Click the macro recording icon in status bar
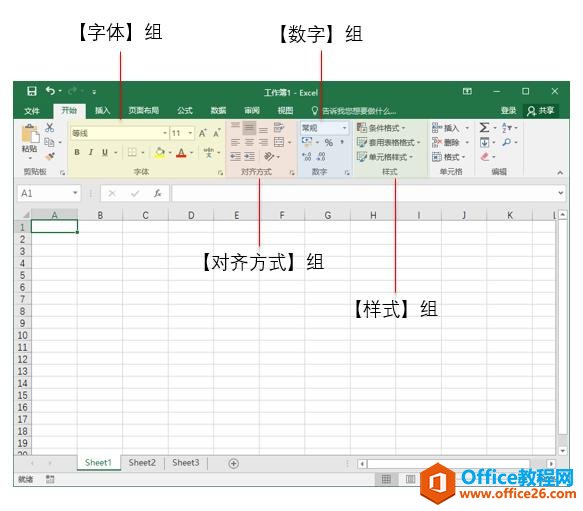583x511 pixels. pos(50,479)
